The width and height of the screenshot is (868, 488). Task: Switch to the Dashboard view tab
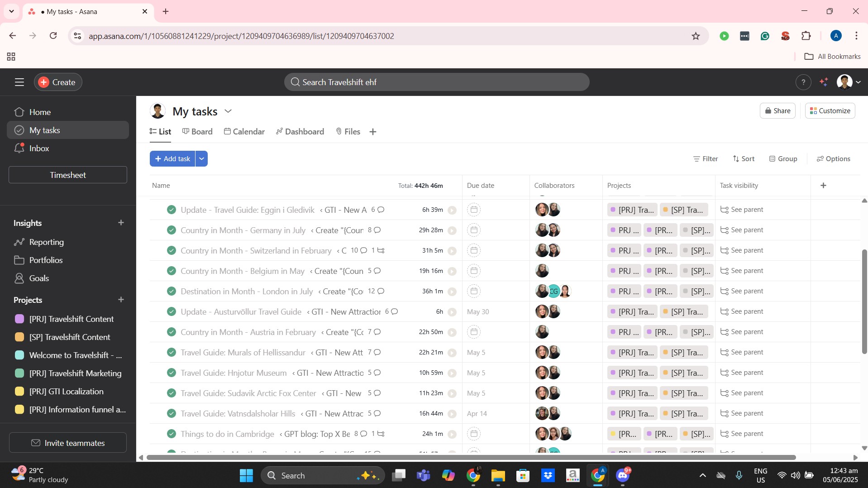[x=300, y=132]
